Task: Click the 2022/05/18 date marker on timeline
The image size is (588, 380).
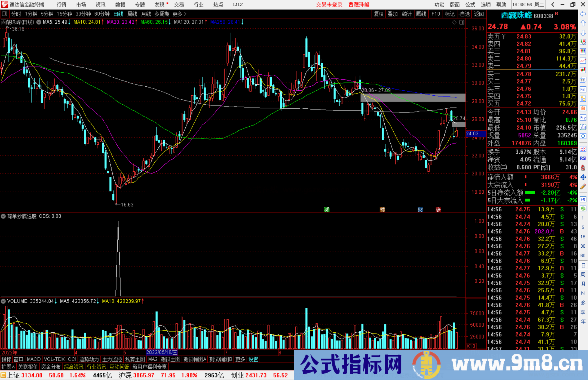Action: coord(162,352)
